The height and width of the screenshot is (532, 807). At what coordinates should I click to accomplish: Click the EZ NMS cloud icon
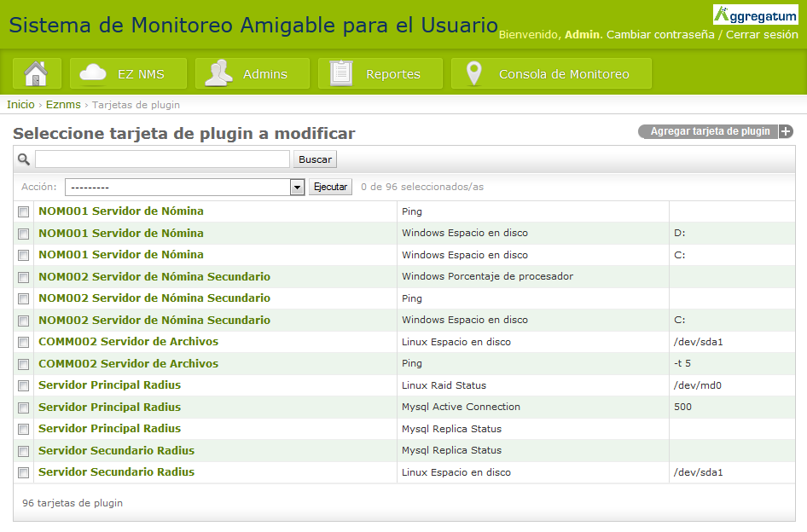(x=92, y=74)
